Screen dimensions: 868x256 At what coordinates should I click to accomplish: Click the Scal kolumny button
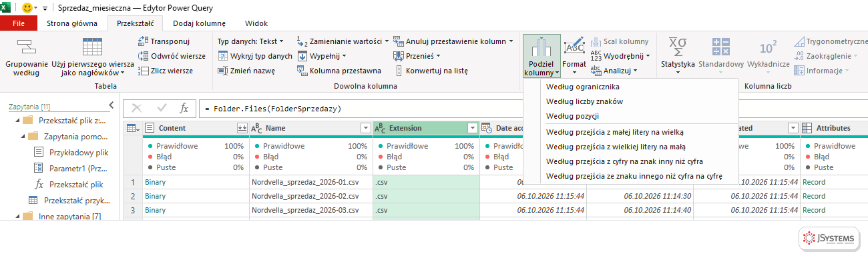pos(619,41)
